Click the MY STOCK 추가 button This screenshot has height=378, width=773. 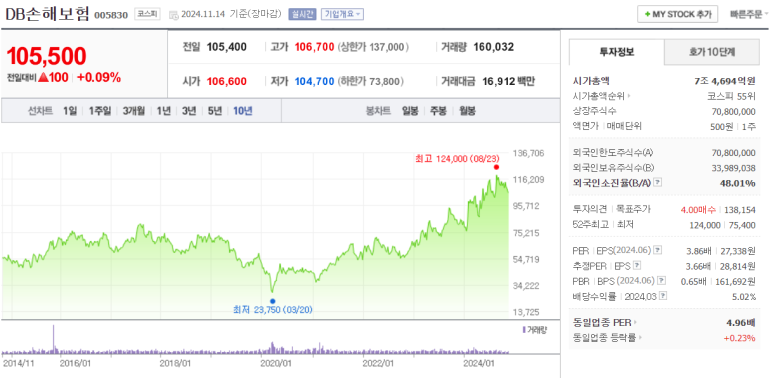coord(677,14)
